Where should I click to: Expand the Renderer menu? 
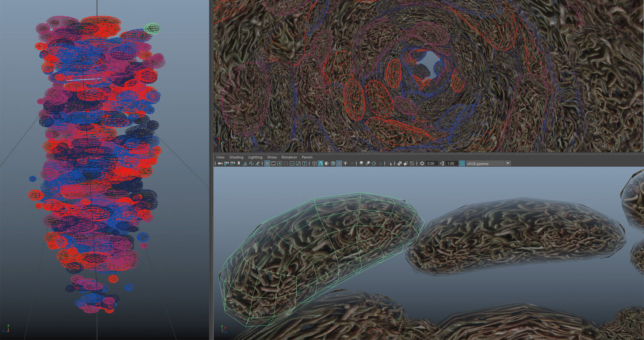[x=289, y=157]
